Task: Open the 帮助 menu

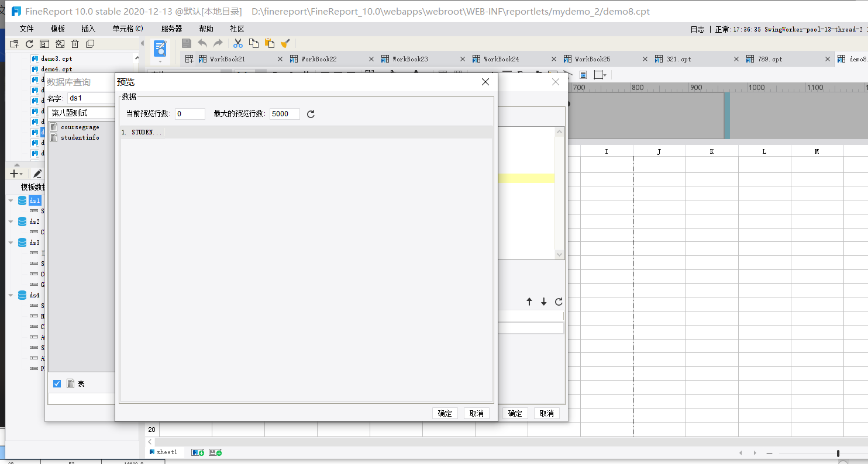Action: [206, 29]
